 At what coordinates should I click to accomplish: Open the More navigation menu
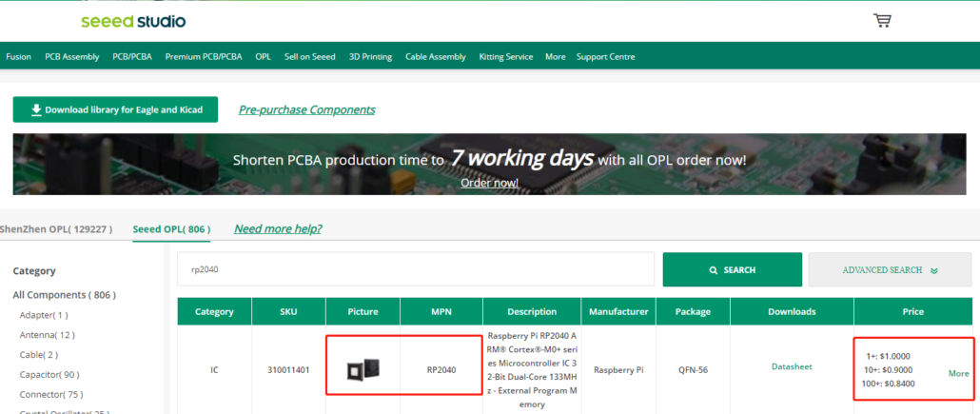click(x=555, y=57)
